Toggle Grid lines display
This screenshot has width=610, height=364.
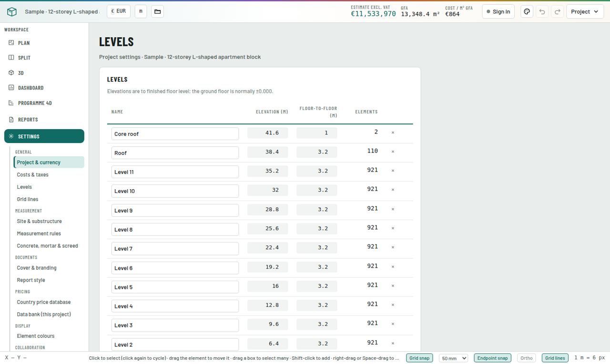(x=555, y=358)
